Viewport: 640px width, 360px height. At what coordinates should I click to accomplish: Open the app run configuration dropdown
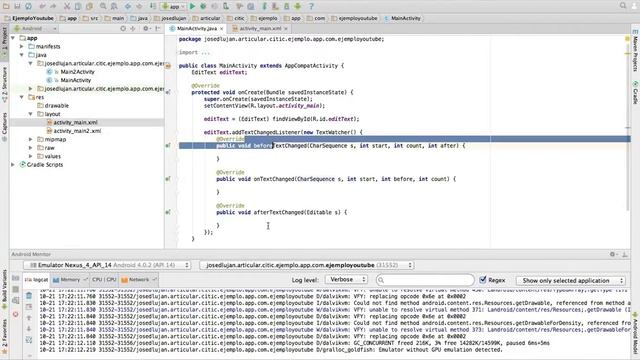[x=173, y=6]
